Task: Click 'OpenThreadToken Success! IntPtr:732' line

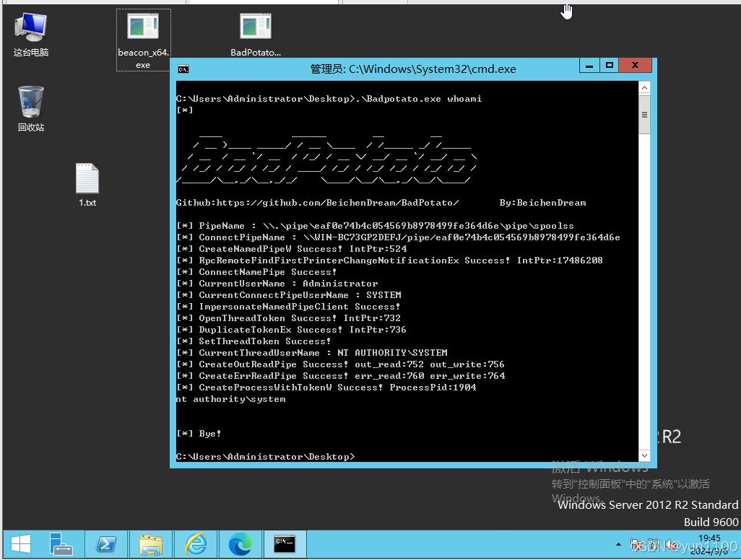Action: coord(288,318)
